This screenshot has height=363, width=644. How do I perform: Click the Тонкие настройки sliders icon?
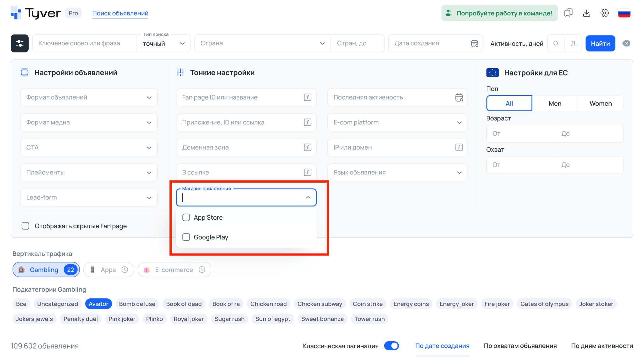(x=180, y=73)
